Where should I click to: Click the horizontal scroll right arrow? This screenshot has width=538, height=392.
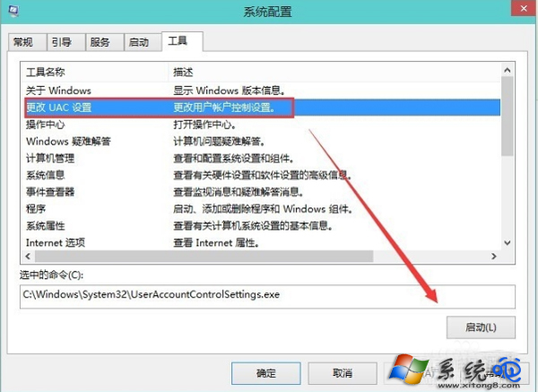coord(494,256)
